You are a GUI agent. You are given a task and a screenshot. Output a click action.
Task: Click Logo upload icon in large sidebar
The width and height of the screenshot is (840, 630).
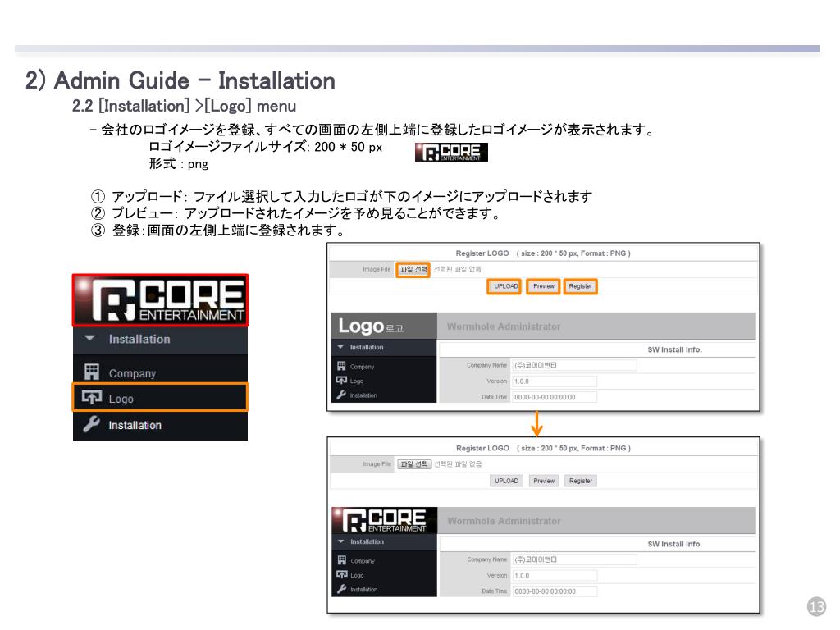(x=92, y=397)
